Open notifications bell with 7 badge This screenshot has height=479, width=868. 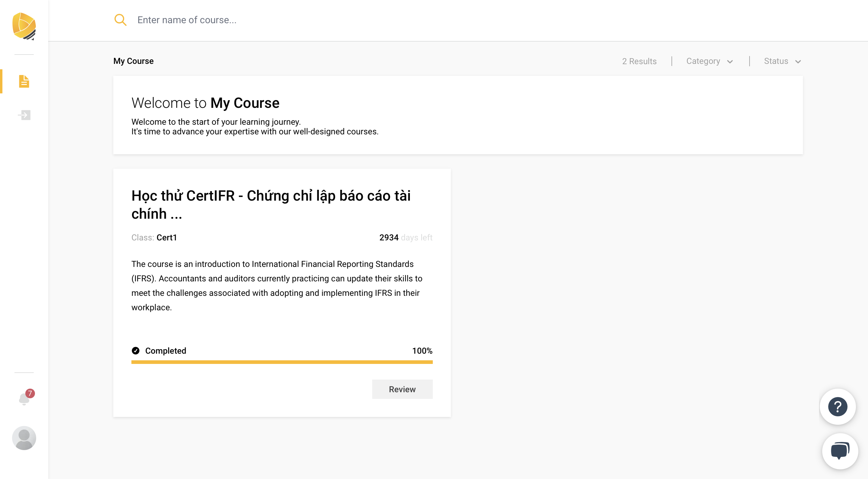(26, 397)
